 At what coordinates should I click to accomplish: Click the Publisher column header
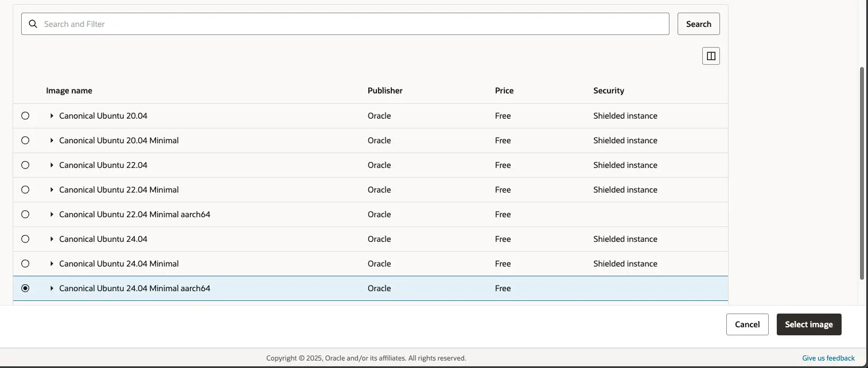click(x=384, y=90)
